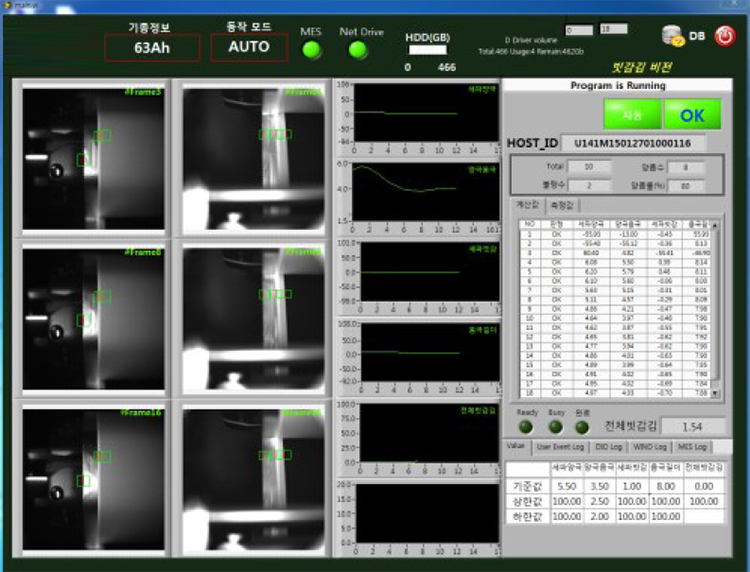Screen dimensions: 750x572
Task: Switch to the 측정값 tab
Action: tap(562, 205)
